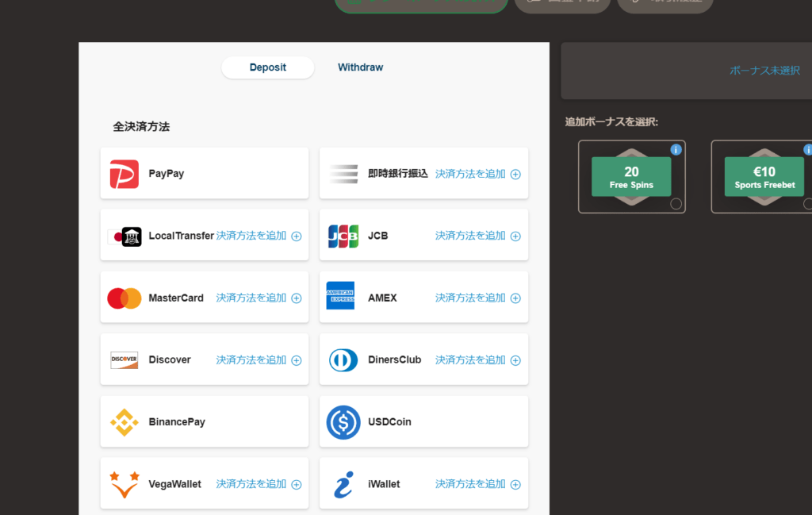The width and height of the screenshot is (812, 515).
Task: Click the BinancePay diamond logo
Action: (x=124, y=422)
